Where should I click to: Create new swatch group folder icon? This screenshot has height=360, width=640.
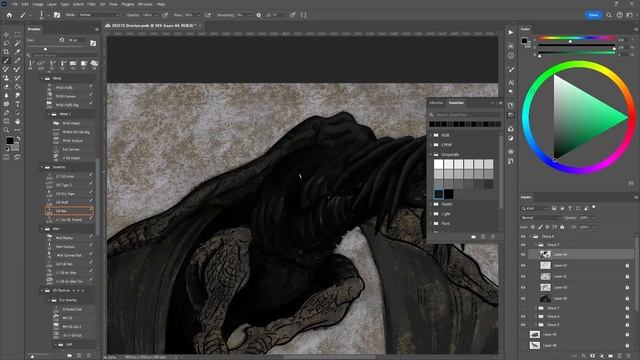click(x=473, y=237)
